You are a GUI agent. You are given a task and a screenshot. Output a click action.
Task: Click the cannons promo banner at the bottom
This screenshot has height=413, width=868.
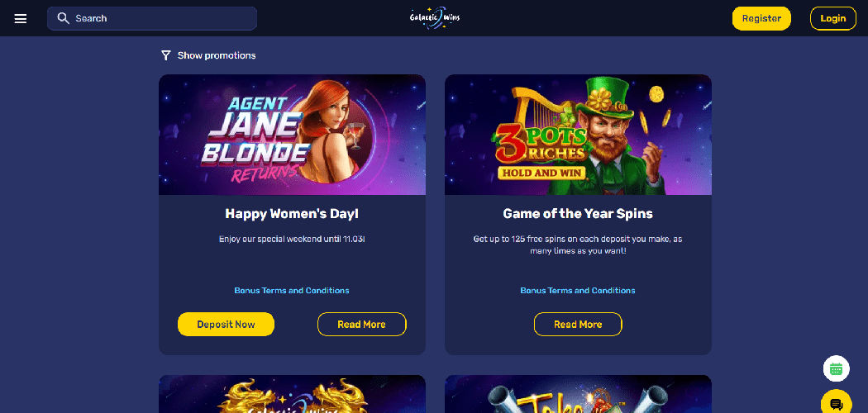[x=578, y=394]
